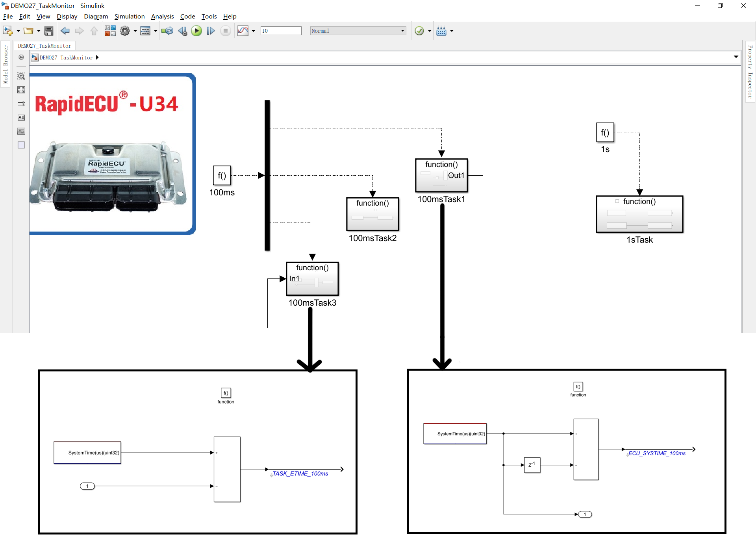Select the DEMO27_TaskMonitor tab
Viewport: 756px width, 540px height.
[44, 46]
